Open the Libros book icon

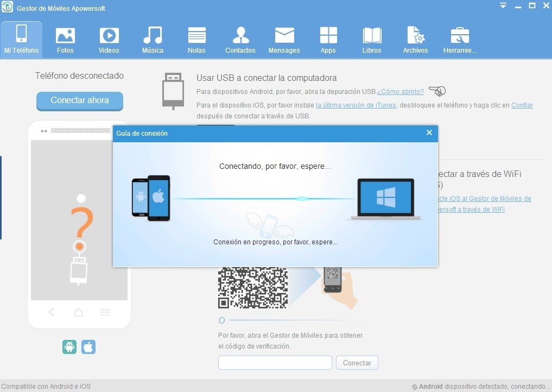(372, 36)
